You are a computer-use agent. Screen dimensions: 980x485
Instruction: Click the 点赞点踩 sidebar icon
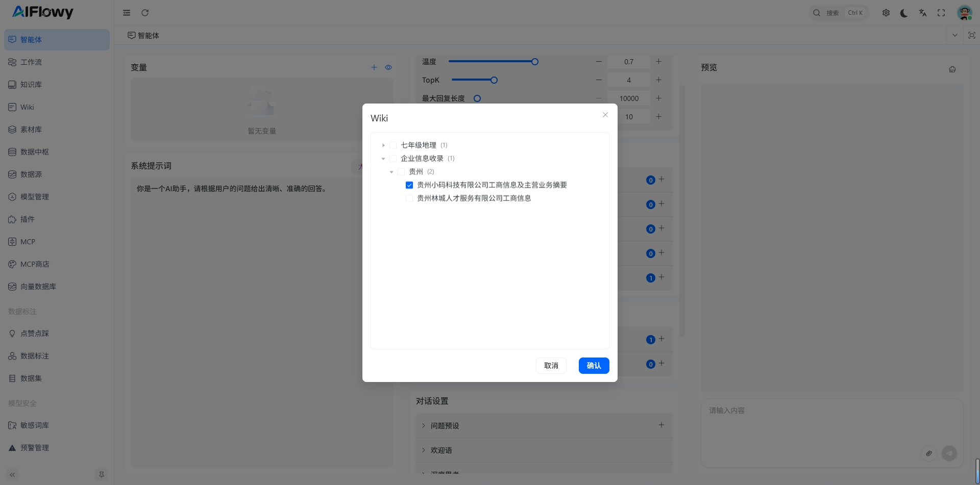click(x=12, y=334)
